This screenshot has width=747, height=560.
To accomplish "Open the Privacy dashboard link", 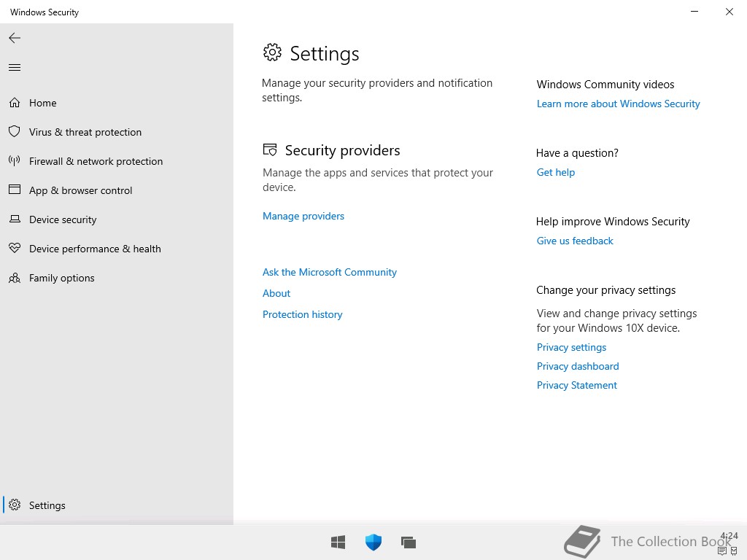I will (x=578, y=366).
